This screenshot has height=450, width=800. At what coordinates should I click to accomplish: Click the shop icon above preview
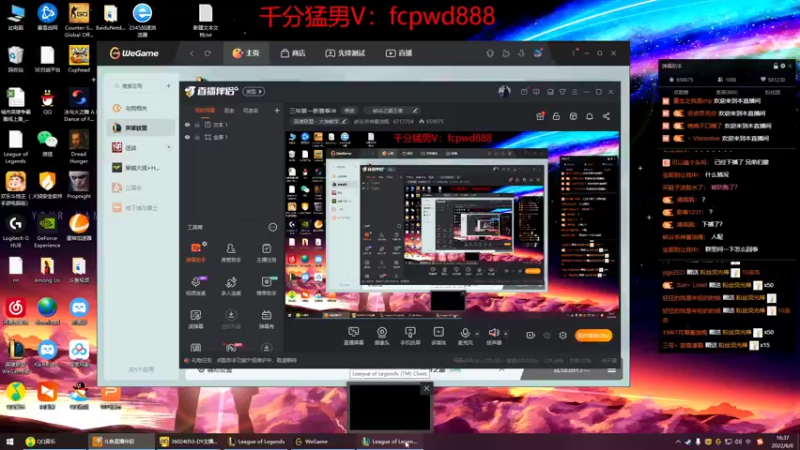573,116
